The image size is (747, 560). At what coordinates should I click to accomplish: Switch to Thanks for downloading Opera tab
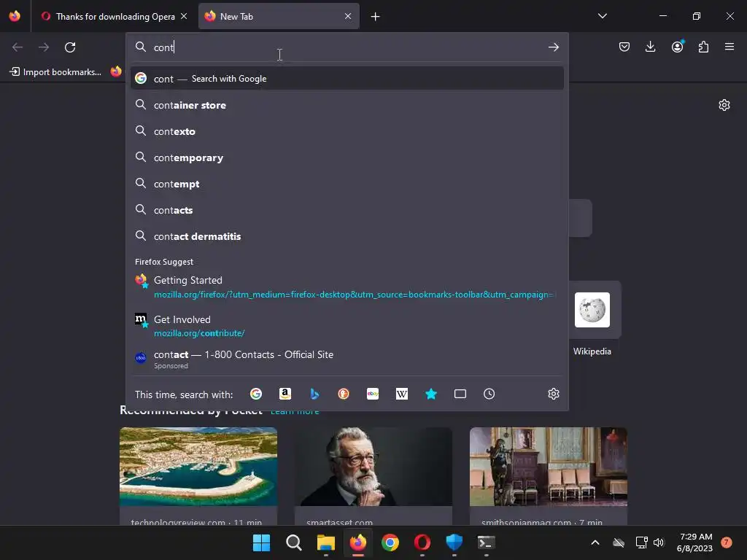tap(115, 16)
